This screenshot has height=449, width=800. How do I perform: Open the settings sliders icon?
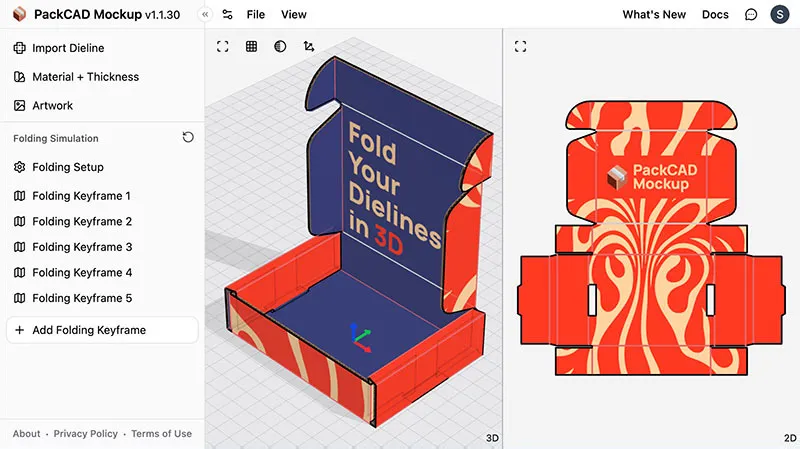(228, 15)
